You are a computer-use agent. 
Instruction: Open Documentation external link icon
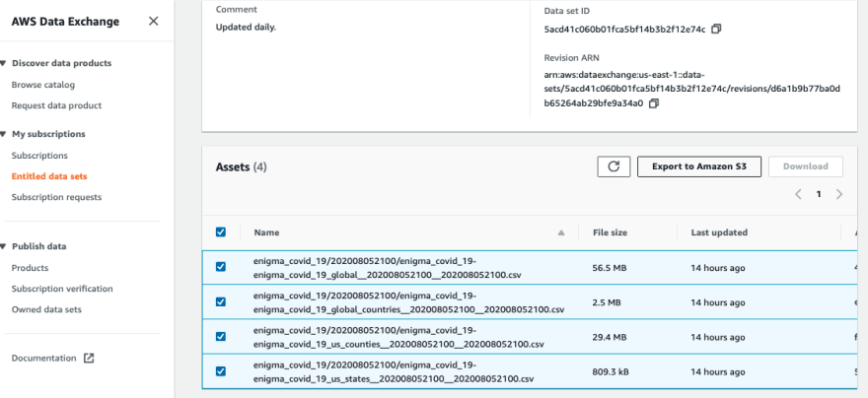point(89,359)
